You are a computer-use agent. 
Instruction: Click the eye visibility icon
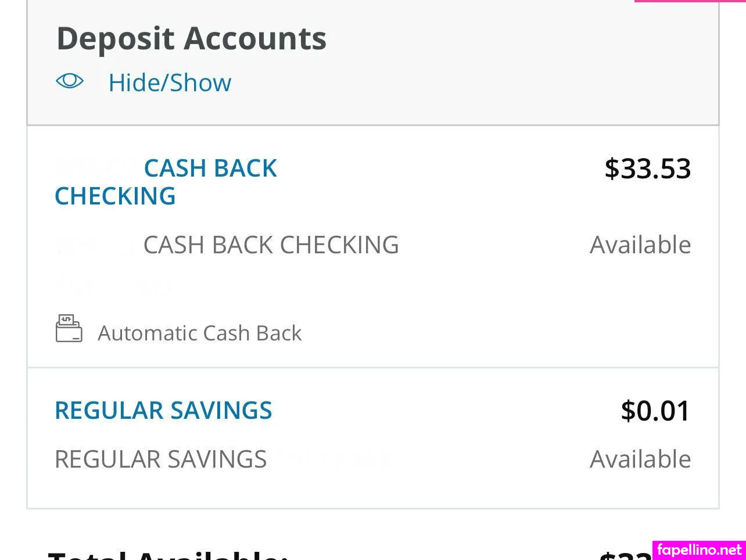coord(70,81)
